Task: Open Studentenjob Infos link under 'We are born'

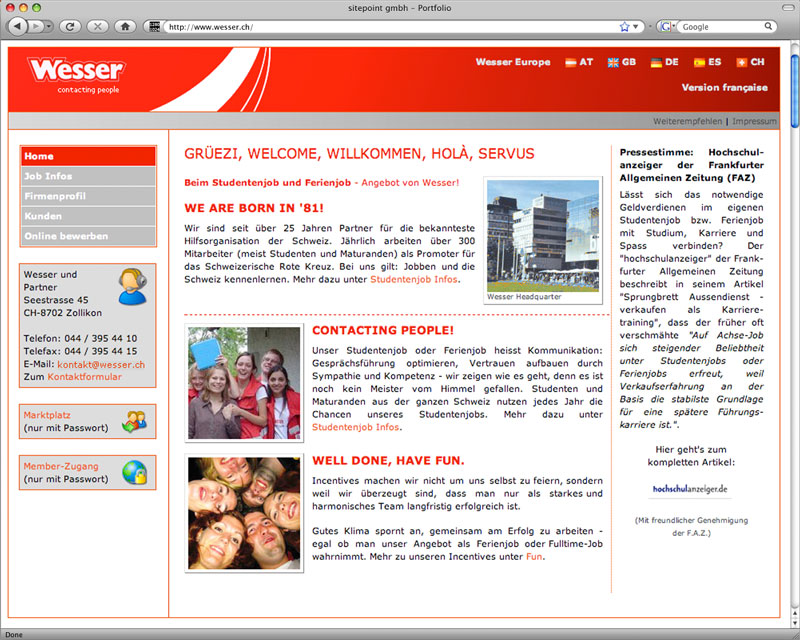Action: point(414,279)
